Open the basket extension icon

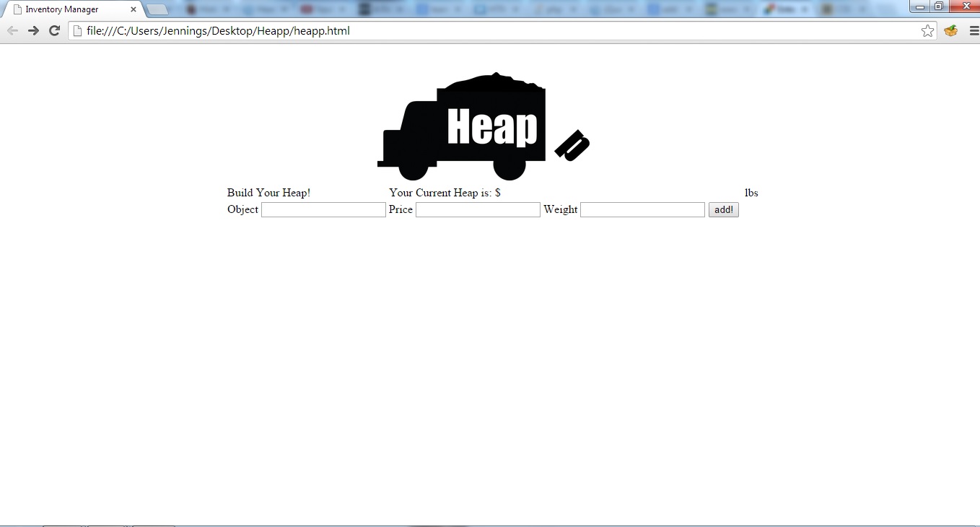(950, 30)
